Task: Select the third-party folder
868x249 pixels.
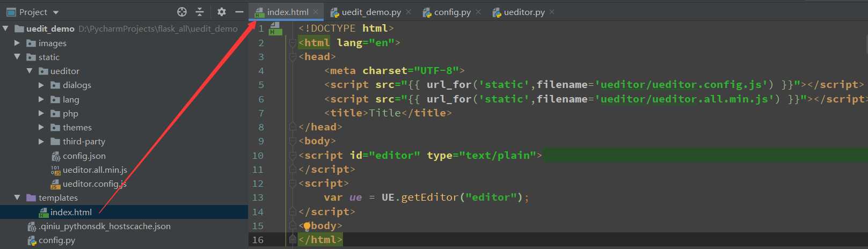Action: point(84,141)
